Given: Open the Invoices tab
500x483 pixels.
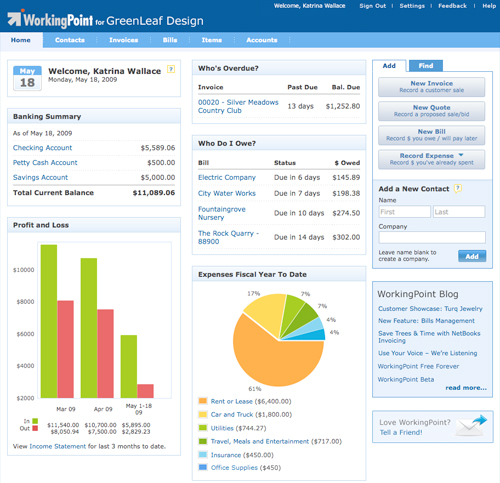Looking at the screenshot, I should (x=124, y=40).
